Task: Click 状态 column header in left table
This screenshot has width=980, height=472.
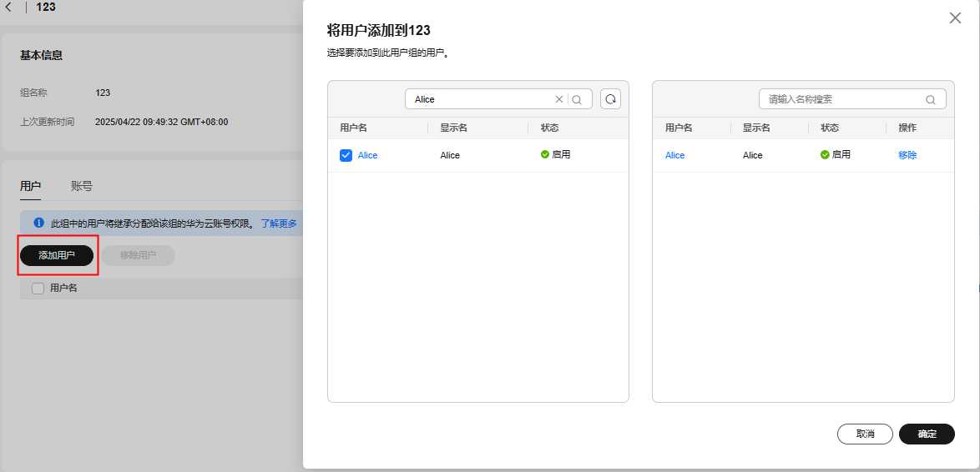Action: click(x=549, y=128)
